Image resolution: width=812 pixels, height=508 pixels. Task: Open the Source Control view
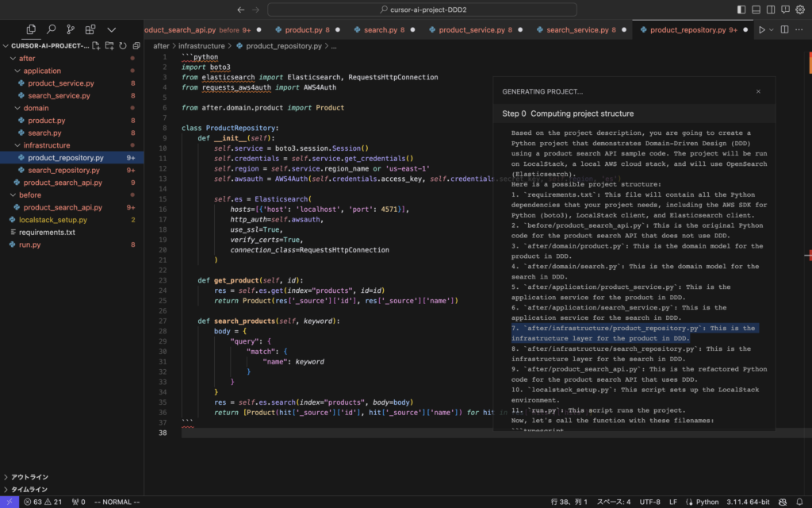pos(71,29)
